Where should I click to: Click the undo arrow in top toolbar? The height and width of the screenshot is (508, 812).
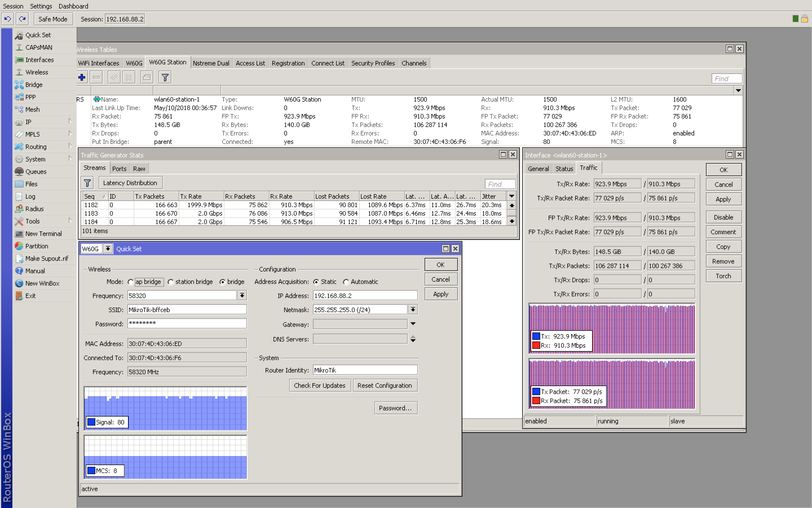pos(7,19)
